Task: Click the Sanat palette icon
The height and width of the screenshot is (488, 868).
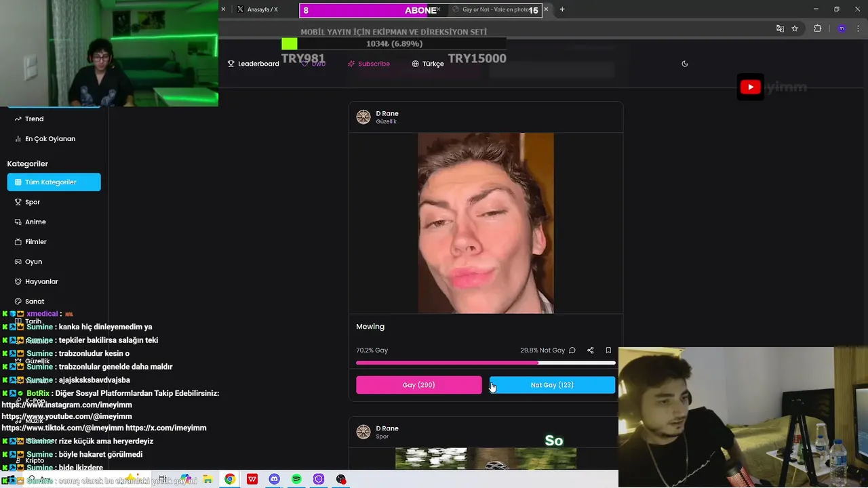Action: click(18, 302)
